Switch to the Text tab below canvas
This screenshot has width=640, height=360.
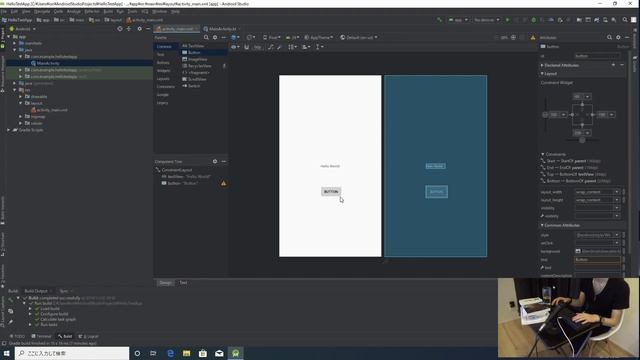point(183,282)
